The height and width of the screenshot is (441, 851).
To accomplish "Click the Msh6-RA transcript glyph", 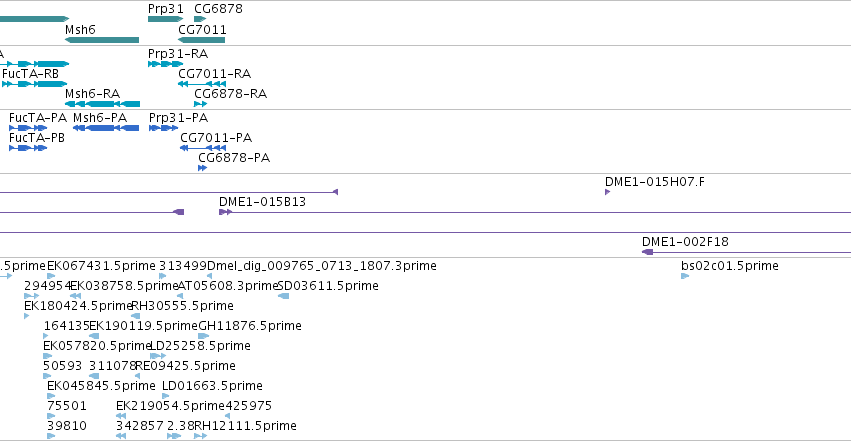I will 102,104.
